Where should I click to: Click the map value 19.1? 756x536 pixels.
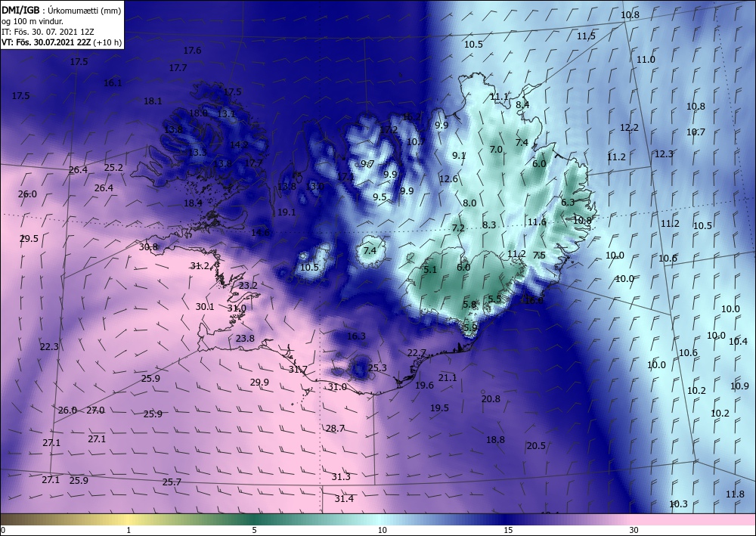coord(287,212)
